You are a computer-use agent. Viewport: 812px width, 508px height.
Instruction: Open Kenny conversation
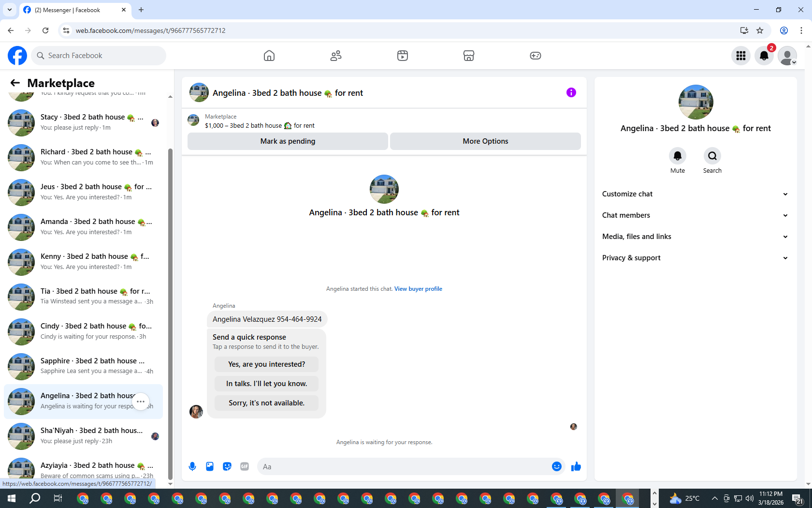pos(83,262)
